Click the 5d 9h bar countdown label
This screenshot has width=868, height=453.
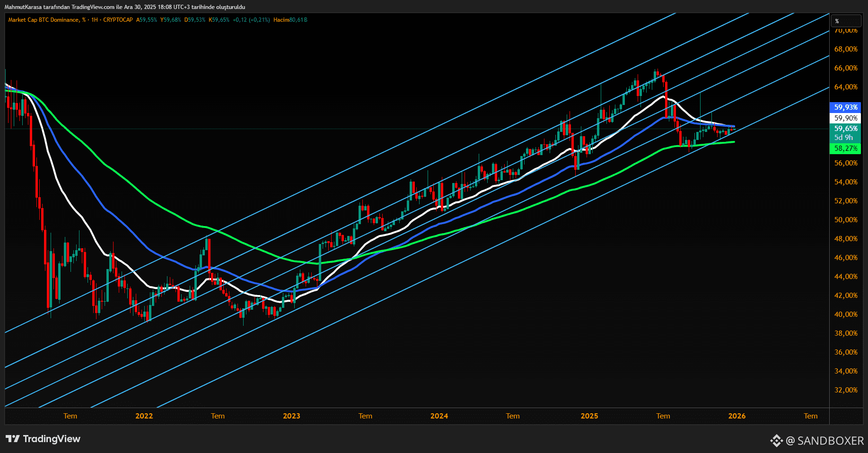click(x=844, y=138)
